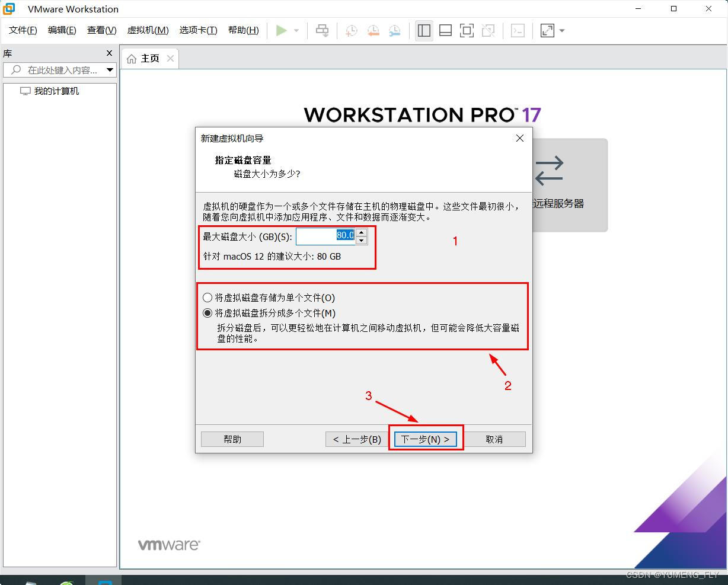Click the maximum disk size input field
This screenshot has width=728, height=585.
coord(326,236)
